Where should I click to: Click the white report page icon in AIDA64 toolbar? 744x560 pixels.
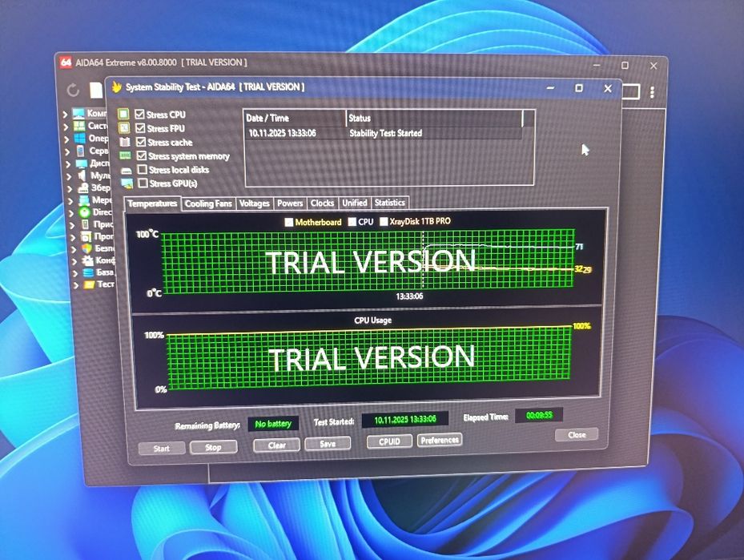(x=96, y=90)
